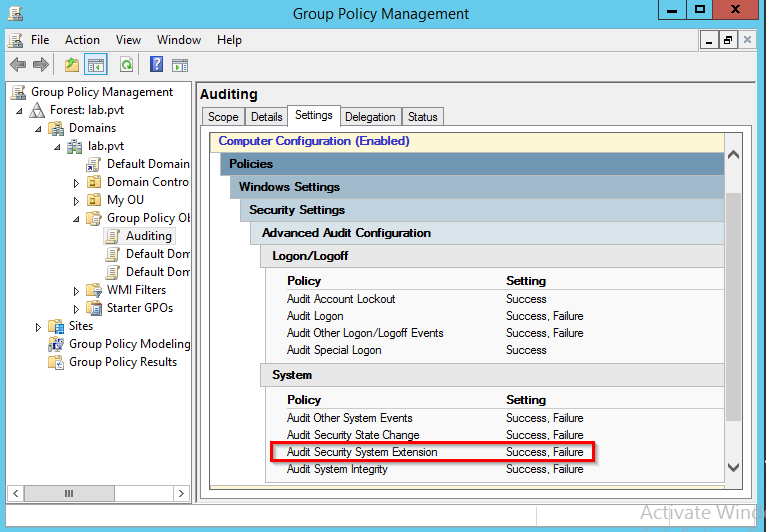Expand the My OU node
The height and width of the screenshot is (532, 766).
tap(76, 200)
